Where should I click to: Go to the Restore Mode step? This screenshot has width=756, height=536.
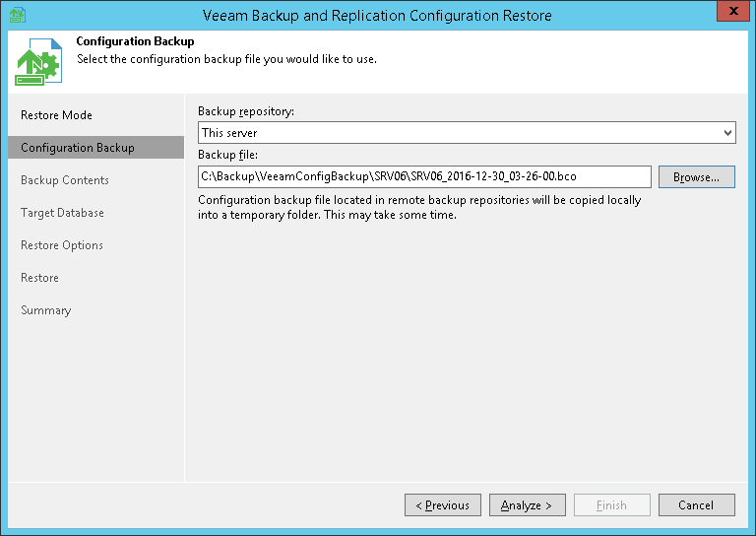click(x=56, y=115)
